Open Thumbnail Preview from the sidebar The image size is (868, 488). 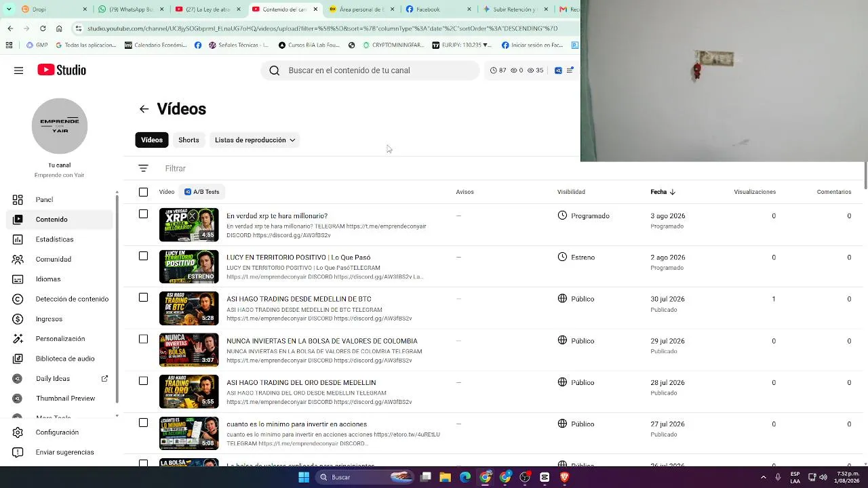click(x=60, y=399)
